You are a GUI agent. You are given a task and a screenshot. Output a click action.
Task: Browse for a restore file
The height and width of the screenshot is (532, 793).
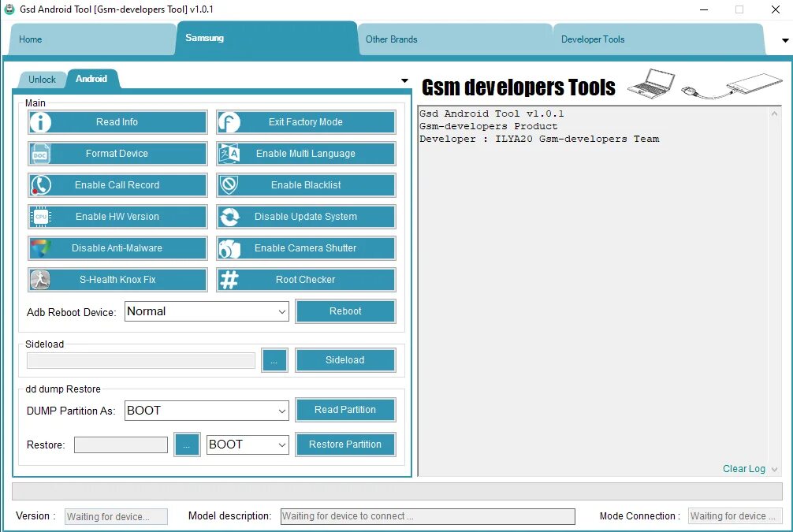click(x=187, y=445)
